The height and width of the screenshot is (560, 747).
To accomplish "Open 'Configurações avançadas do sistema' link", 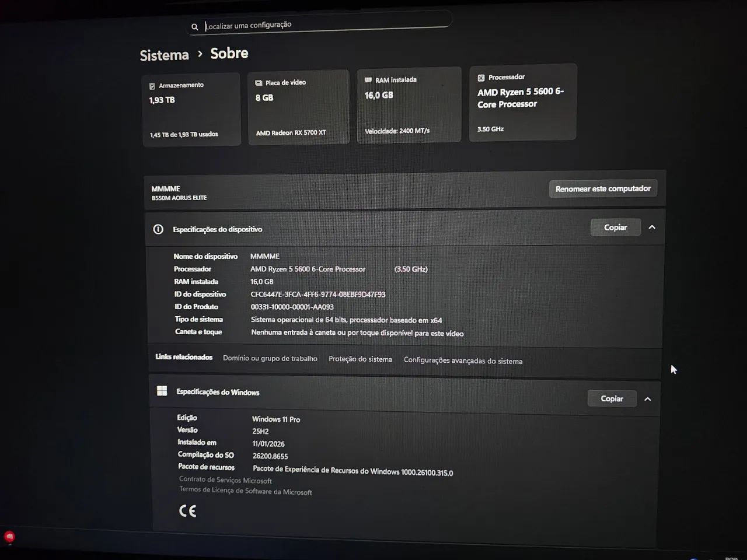I will (463, 360).
